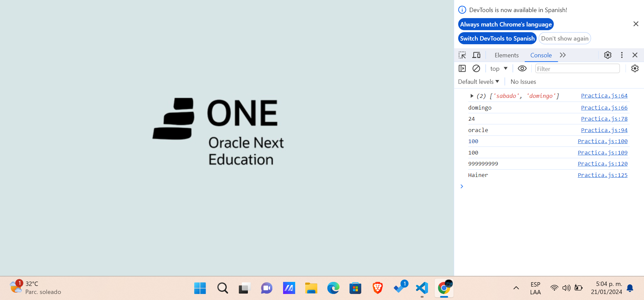This screenshot has height=300, width=644.
Task: Click the Chrome icon on the taskbar
Action: point(444,288)
